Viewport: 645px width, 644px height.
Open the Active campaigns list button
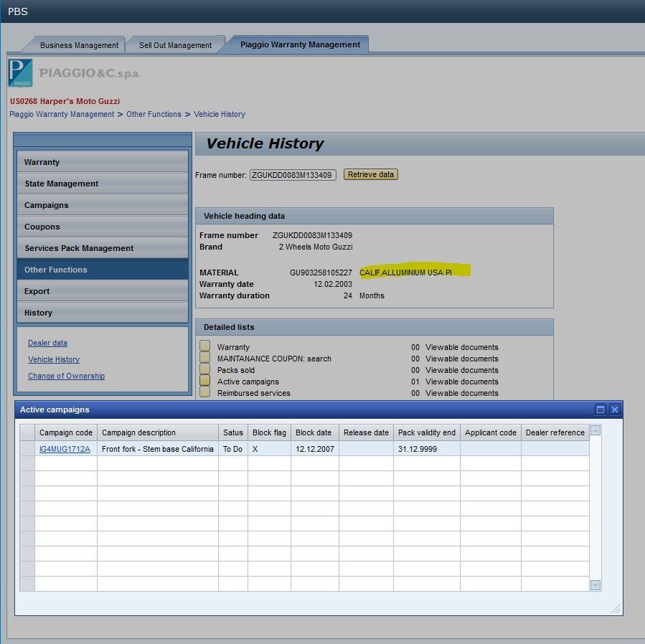pos(205,381)
